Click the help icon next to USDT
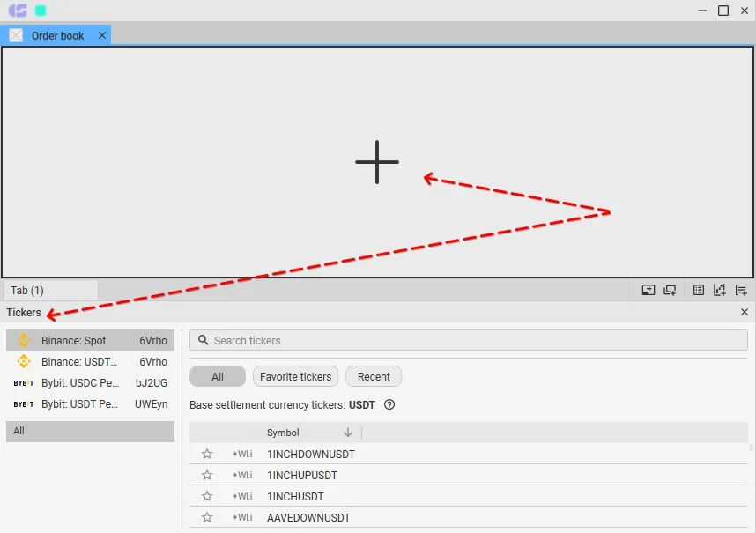Viewport: 756px width, 533px height. tap(389, 405)
